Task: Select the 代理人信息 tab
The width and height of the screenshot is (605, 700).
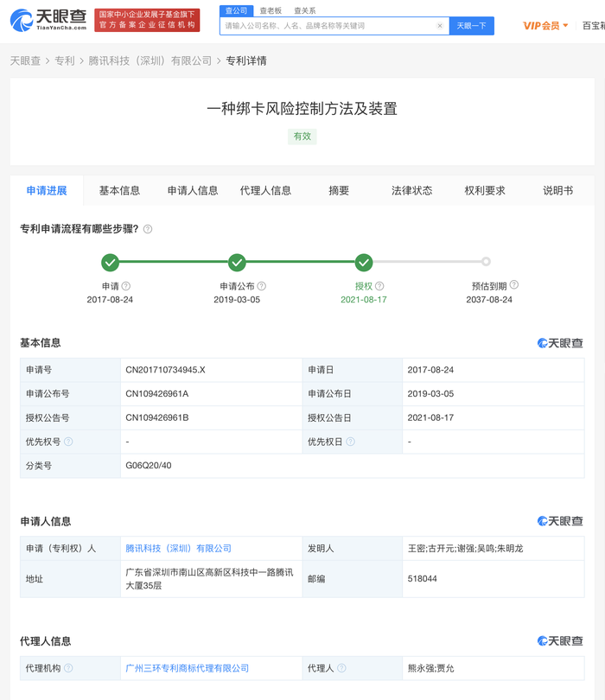Action: pos(265,191)
